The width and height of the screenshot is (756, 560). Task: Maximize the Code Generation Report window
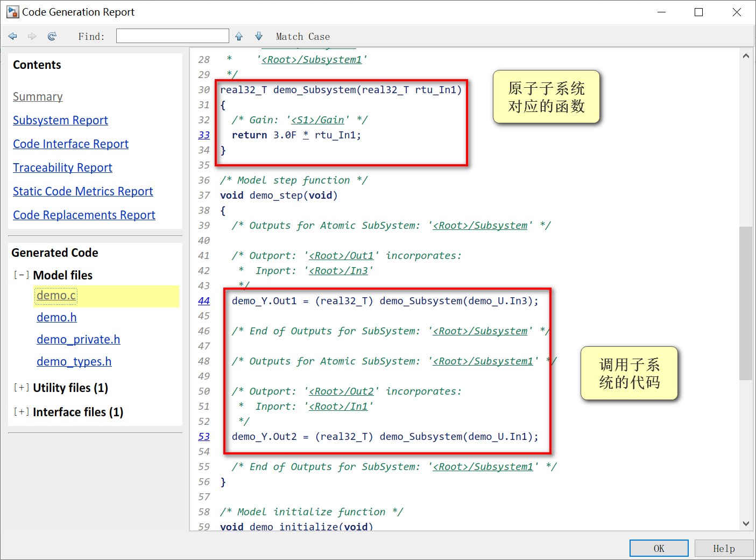698,12
